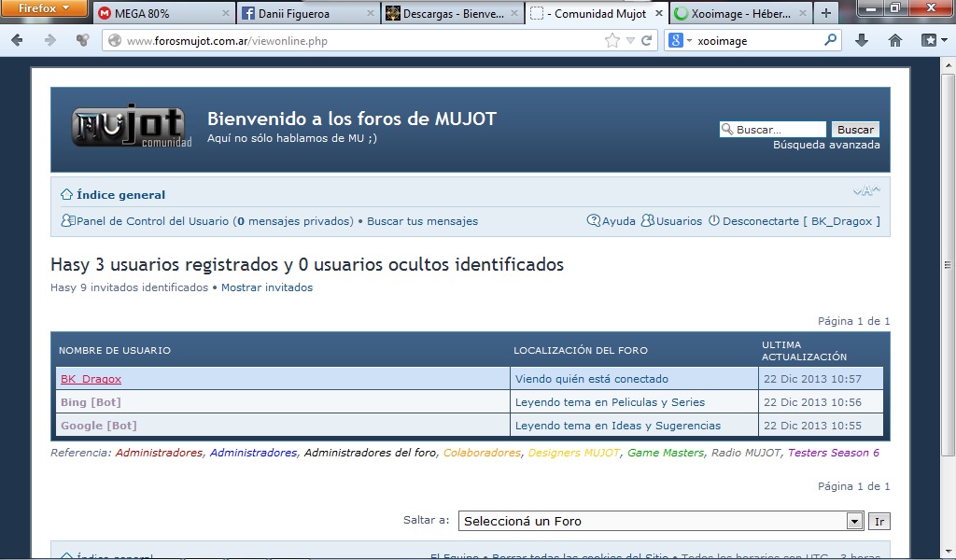Open the Google search engine selector dropdown
This screenshot has width=956, height=560.
coord(681,40)
